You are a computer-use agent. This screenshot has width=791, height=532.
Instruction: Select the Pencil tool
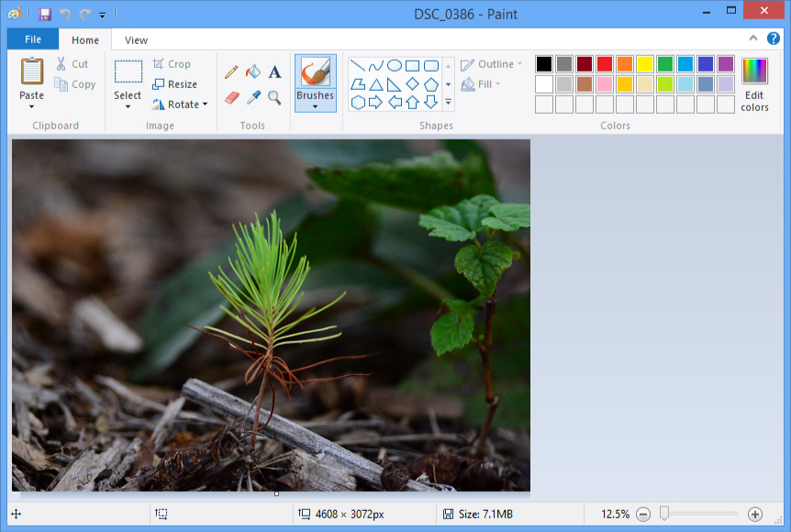click(x=230, y=71)
